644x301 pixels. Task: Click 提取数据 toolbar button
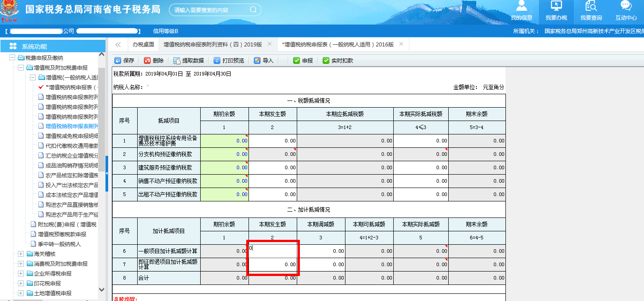click(x=188, y=61)
